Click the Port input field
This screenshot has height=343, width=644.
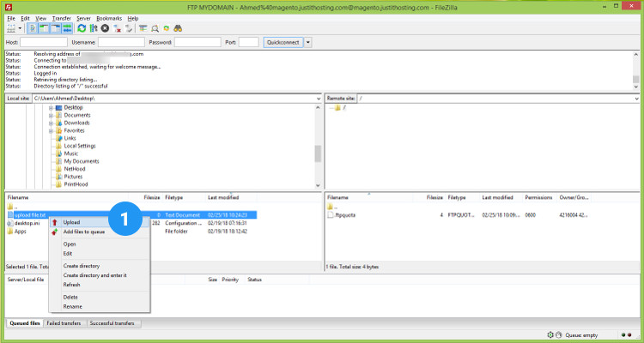click(x=248, y=42)
